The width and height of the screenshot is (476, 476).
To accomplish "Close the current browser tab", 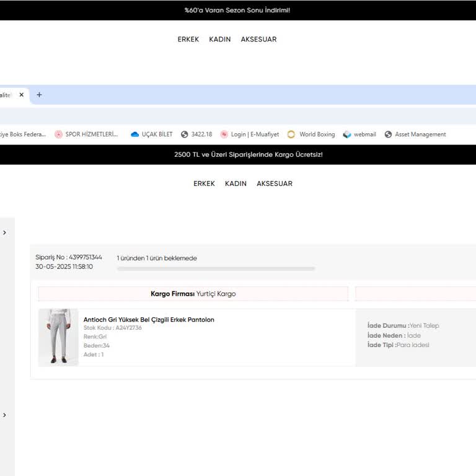I will click(x=21, y=95).
